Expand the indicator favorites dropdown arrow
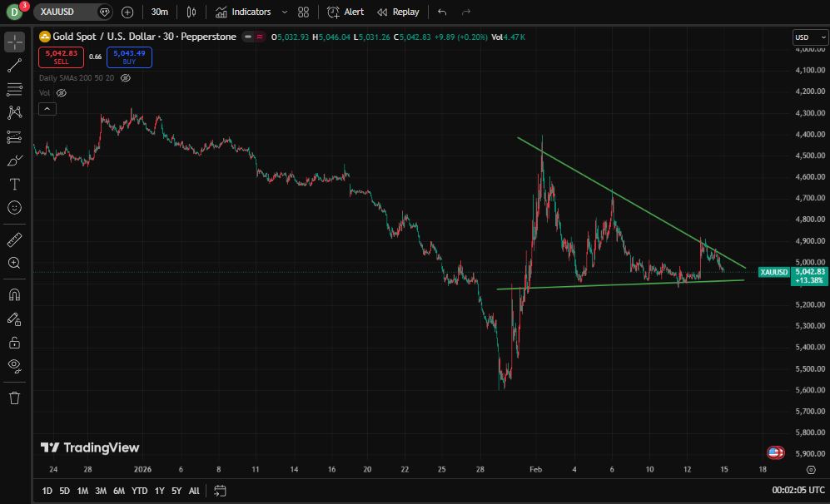Screen dimensions: 830x504 point(285,12)
